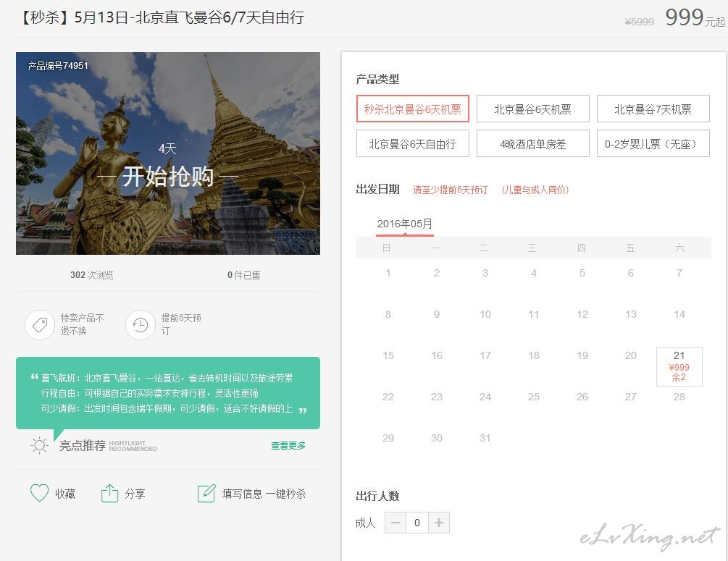728x561 pixels.
Task: Click 特卖产品不退不换 text
Action: pos(82,324)
